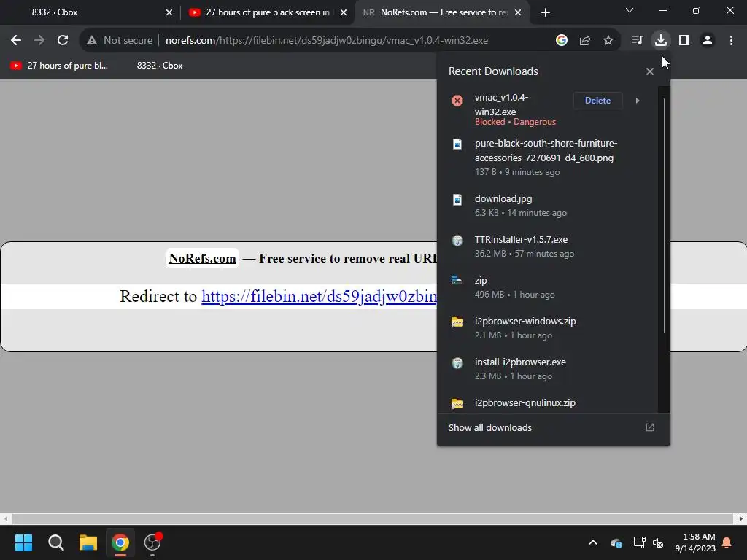Click i2pbrowser-gnulinux.zip folder icon

click(457, 403)
